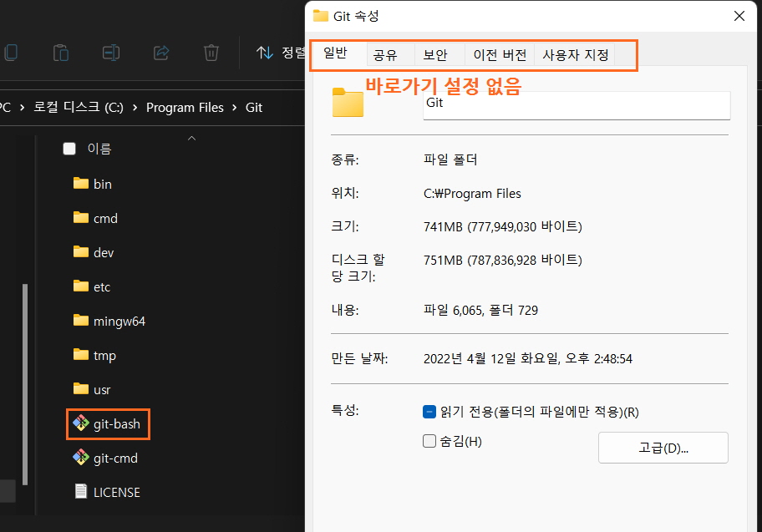Expand breadcrumb chevron after 로컬 디스크 (C:)

coord(135,108)
